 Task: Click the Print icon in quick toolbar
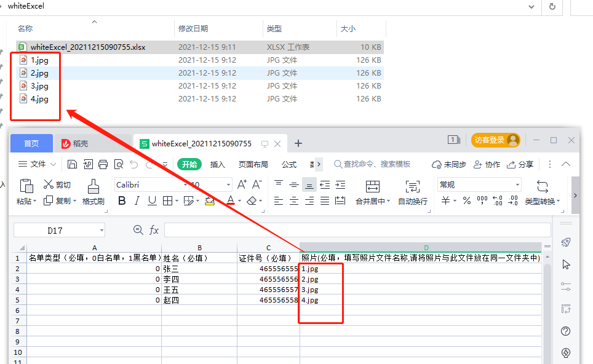pyautogui.click(x=103, y=164)
